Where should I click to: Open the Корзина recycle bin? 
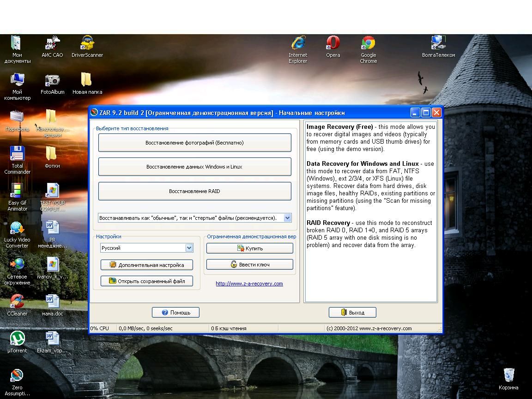(508, 379)
